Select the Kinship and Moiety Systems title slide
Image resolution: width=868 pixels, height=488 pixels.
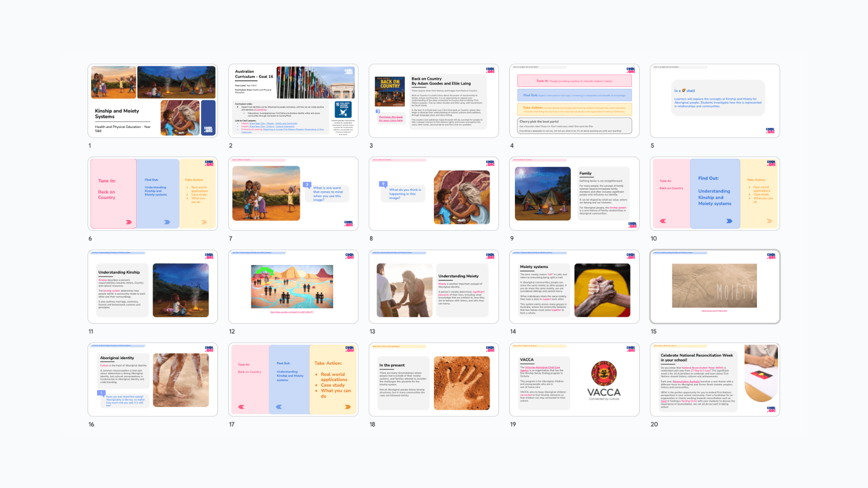tap(153, 101)
